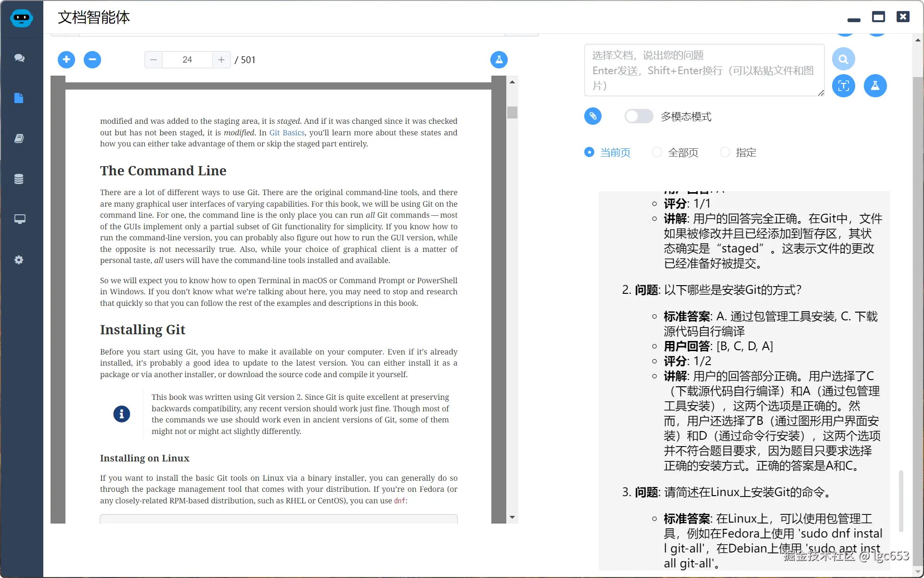Open settings gear in sidebar
The width and height of the screenshot is (924, 578).
click(x=19, y=260)
